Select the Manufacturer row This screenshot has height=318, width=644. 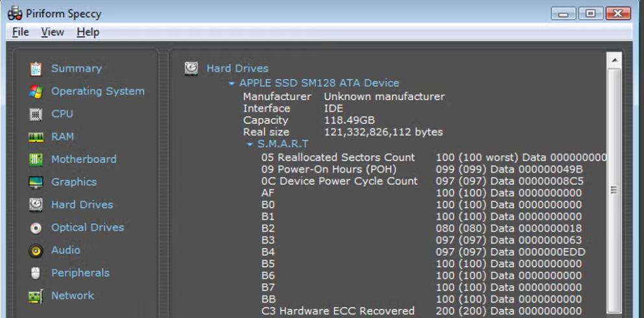tap(344, 97)
